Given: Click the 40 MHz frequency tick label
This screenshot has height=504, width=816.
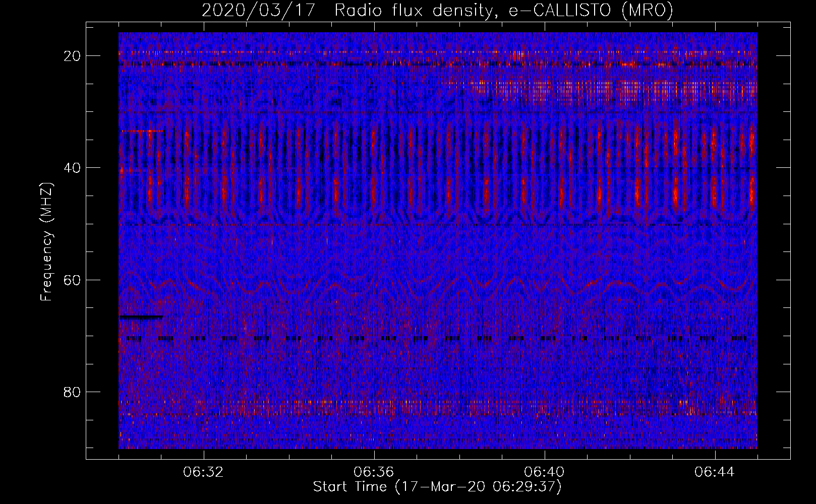Looking at the screenshot, I should pyautogui.click(x=72, y=168).
